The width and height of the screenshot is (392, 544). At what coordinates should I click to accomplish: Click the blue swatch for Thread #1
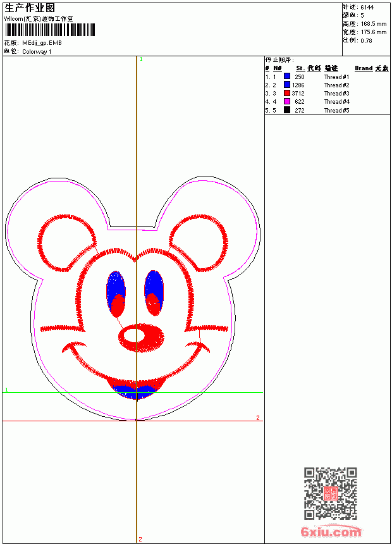(287, 77)
